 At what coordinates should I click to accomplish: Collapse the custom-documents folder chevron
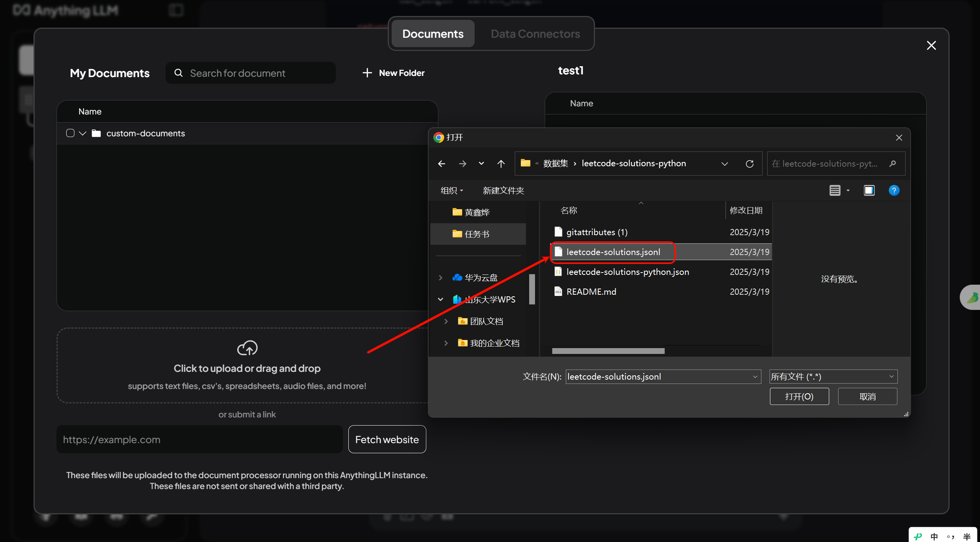83,133
